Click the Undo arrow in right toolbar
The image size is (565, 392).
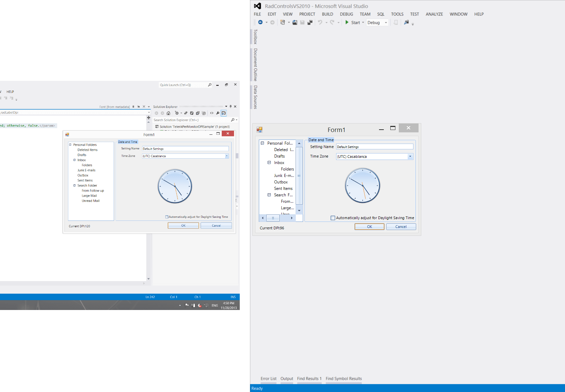pyautogui.click(x=320, y=22)
